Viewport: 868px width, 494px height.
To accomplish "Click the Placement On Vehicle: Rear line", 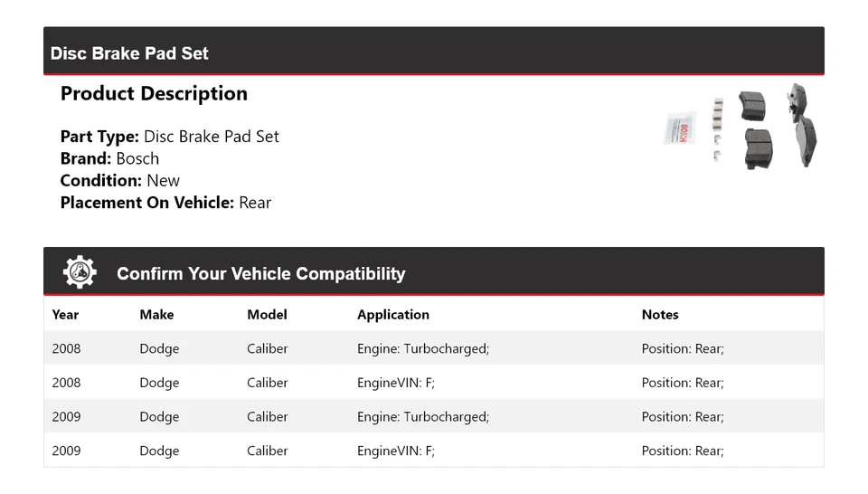I will pyautogui.click(x=165, y=203).
